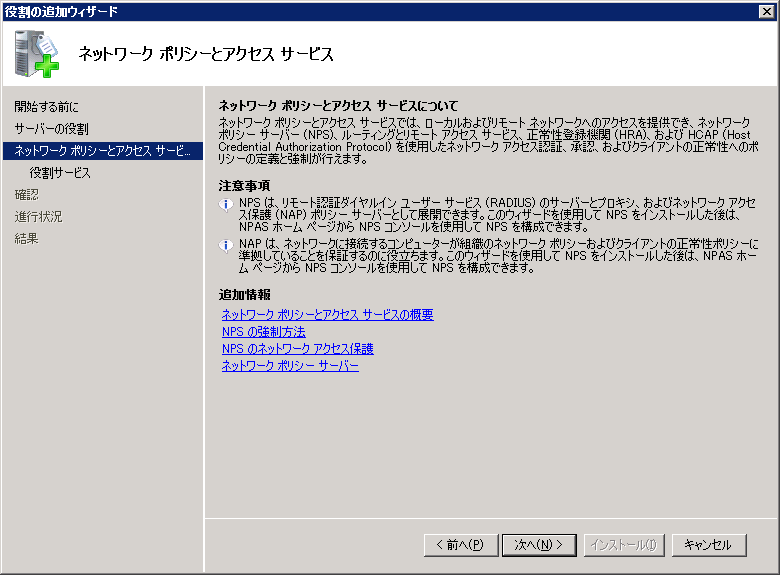Click the 確認 step in sidebar
Image resolution: width=780 pixels, height=575 pixels.
[27, 194]
